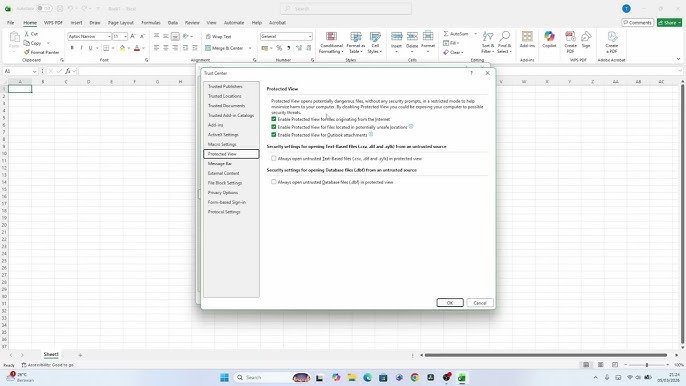
Task: Click the green Share button
Action: (669, 22)
